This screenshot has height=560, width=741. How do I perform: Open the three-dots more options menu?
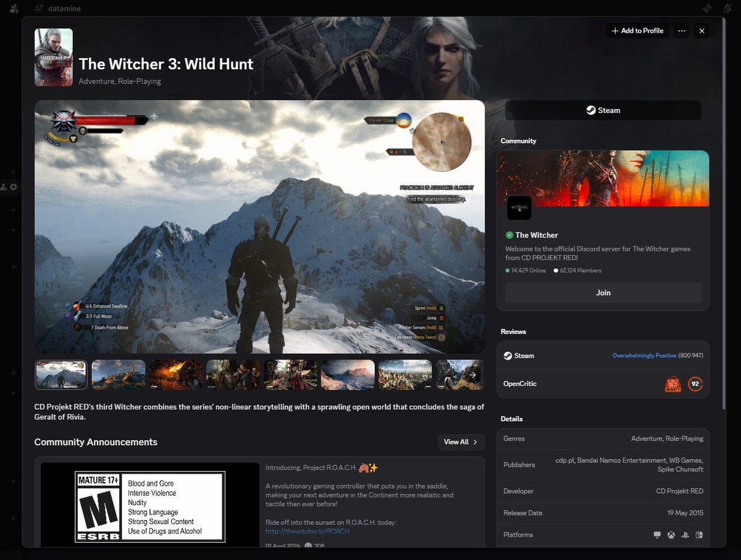(682, 31)
